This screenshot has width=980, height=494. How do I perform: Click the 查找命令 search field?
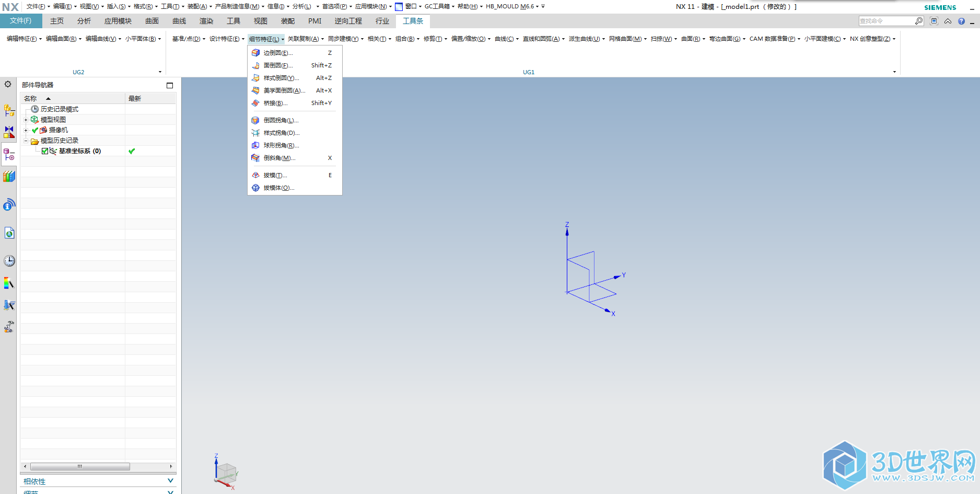coord(886,21)
